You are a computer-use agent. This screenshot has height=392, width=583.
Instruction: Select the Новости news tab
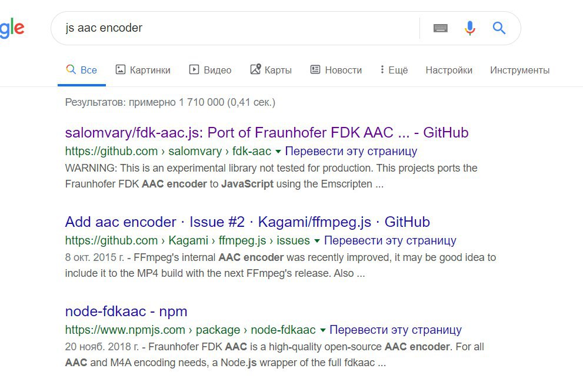336,70
